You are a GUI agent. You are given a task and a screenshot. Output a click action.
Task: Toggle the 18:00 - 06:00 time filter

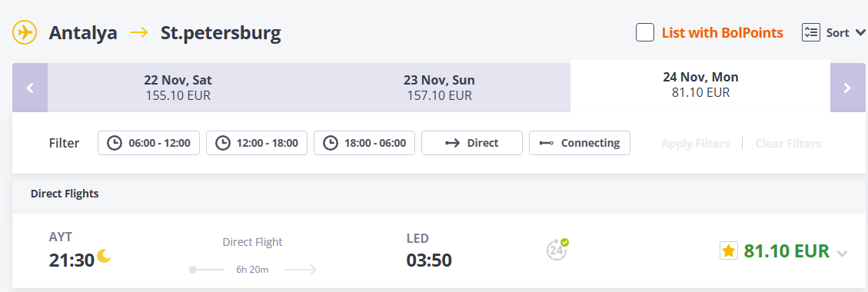pyautogui.click(x=364, y=143)
